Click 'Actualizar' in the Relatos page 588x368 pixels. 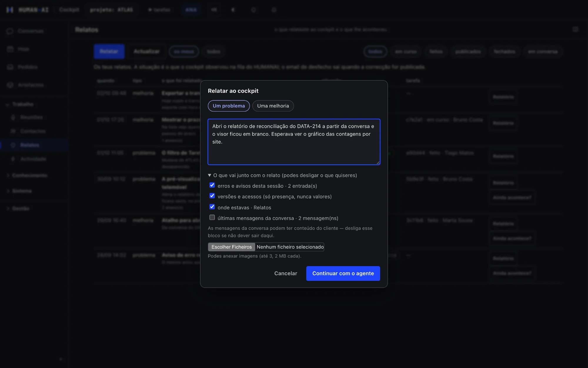pos(146,51)
